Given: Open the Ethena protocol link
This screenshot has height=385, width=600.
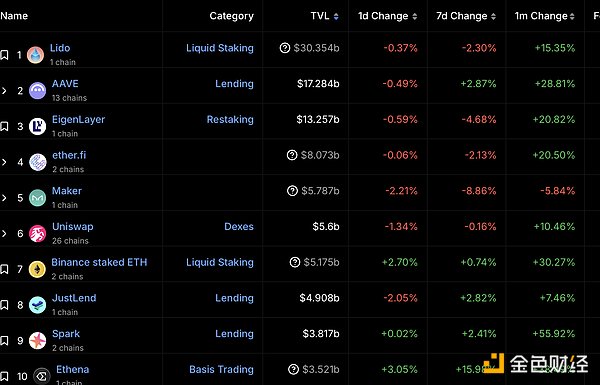Looking at the screenshot, I should click(x=73, y=369).
